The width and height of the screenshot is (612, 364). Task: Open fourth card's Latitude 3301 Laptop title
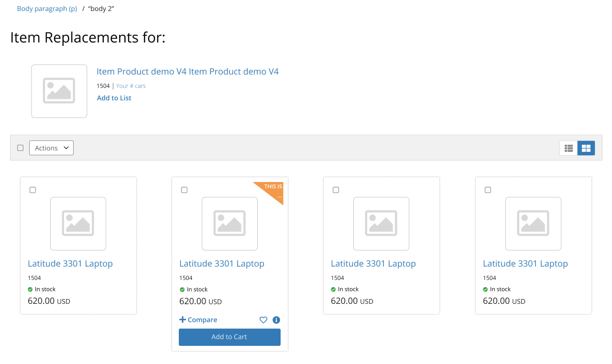(x=525, y=264)
